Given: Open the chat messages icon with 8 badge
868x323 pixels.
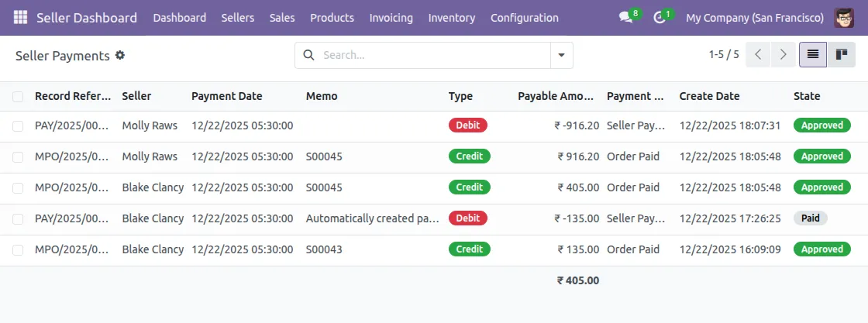Looking at the screenshot, I should click(x=626, y=18).
